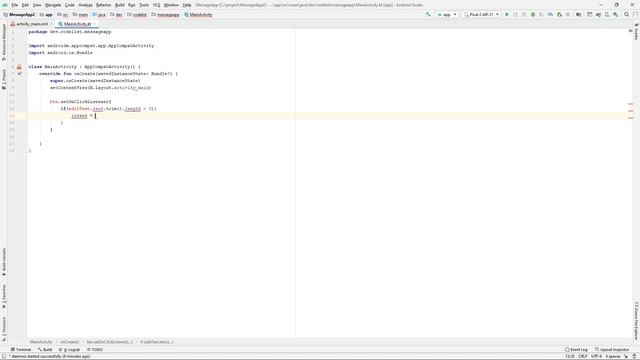Toggle tool window bars icon in status bar

click(x=4, y=356)
